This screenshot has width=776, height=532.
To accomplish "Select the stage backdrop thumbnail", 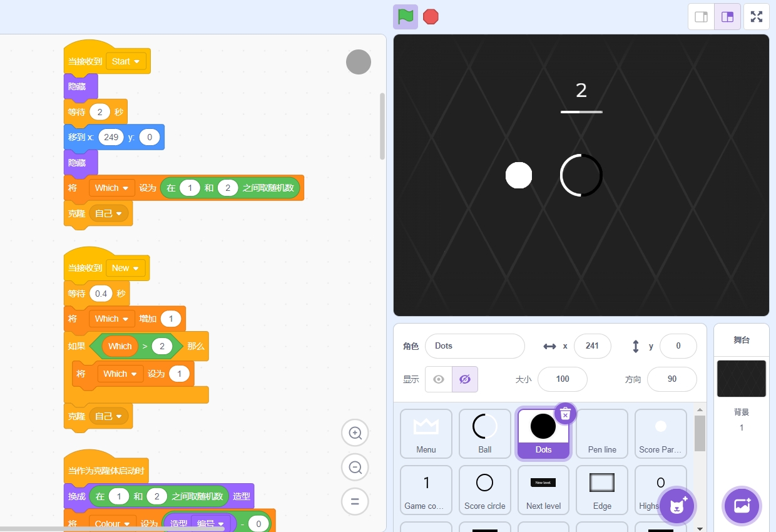I will click(x=742, y=379).
